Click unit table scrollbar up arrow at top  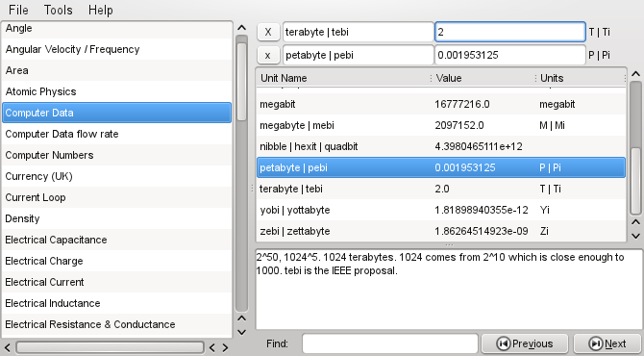pos(635,74)
